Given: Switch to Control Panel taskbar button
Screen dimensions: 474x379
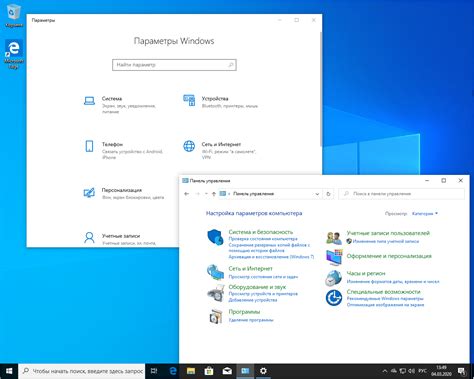Looking at the screenshot, I should (245, 371).
